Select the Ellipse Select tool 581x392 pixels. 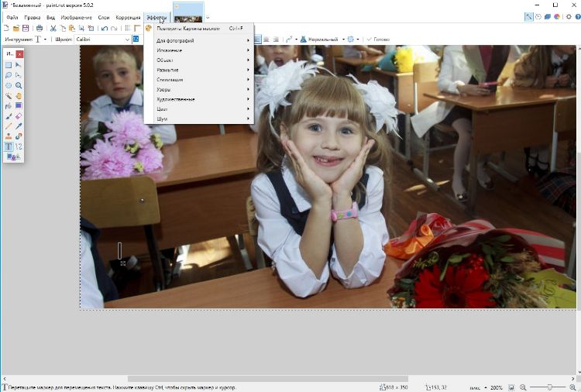(x=9, y=85)
